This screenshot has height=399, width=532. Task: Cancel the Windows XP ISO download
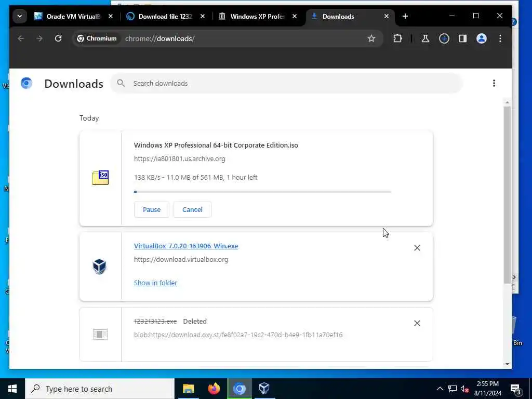192,210
